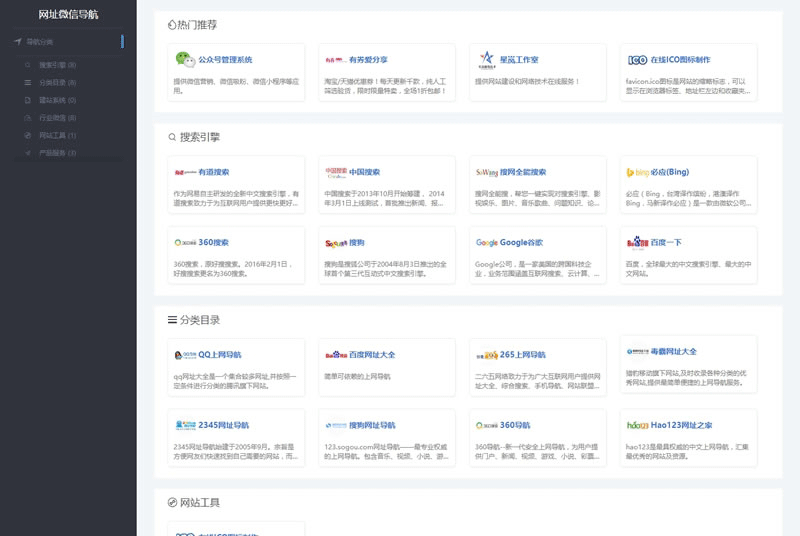800x536 pixels.
Task: Open the 星岚工作室 link
Action: [519, 60]
